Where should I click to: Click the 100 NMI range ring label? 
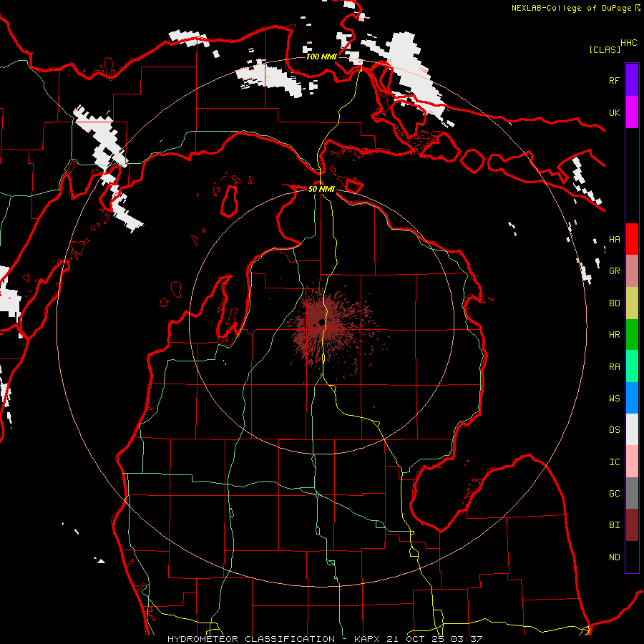click(x=321, y=57)
